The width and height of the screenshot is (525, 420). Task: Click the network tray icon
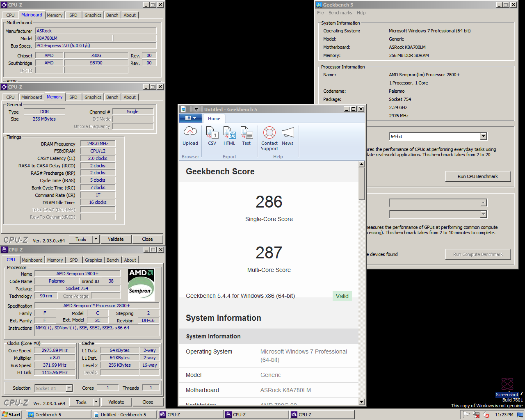pyautogui.click(x=476, y=415)
